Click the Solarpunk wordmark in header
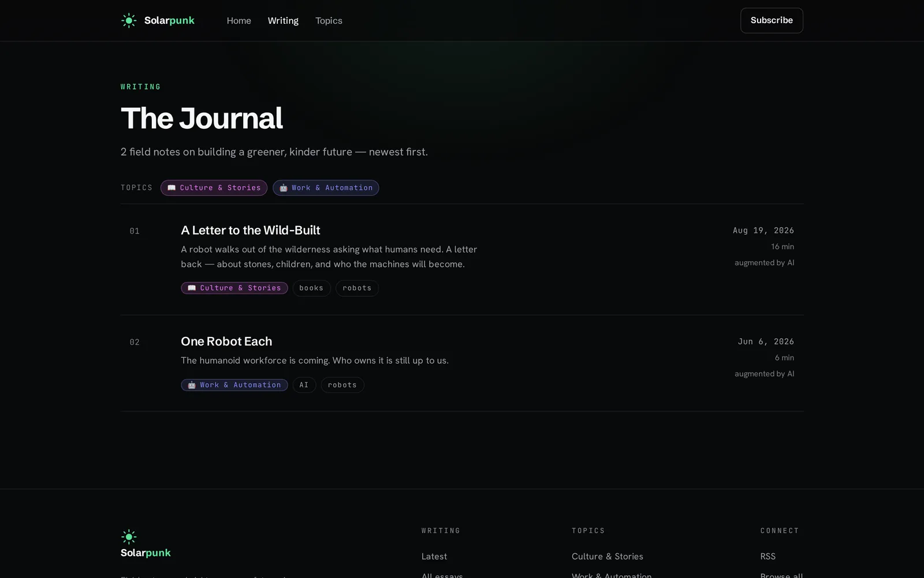924x578 pixels. 169,21
